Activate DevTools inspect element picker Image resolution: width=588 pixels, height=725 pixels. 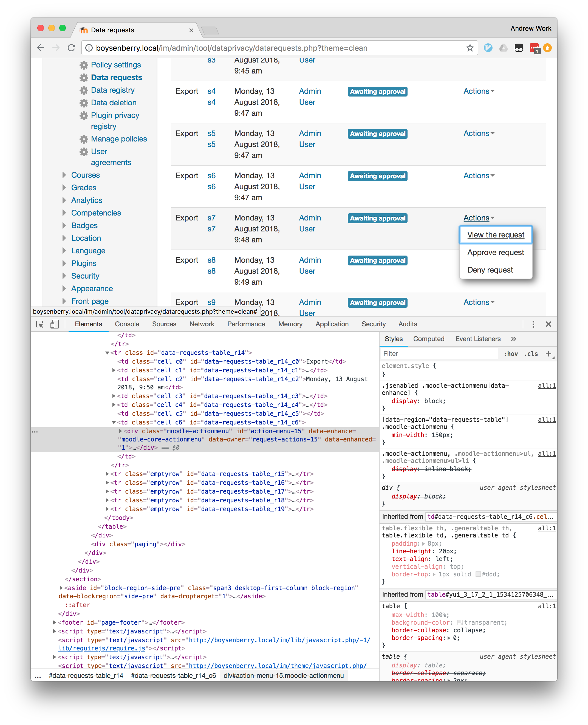click(x=39, y=324)
